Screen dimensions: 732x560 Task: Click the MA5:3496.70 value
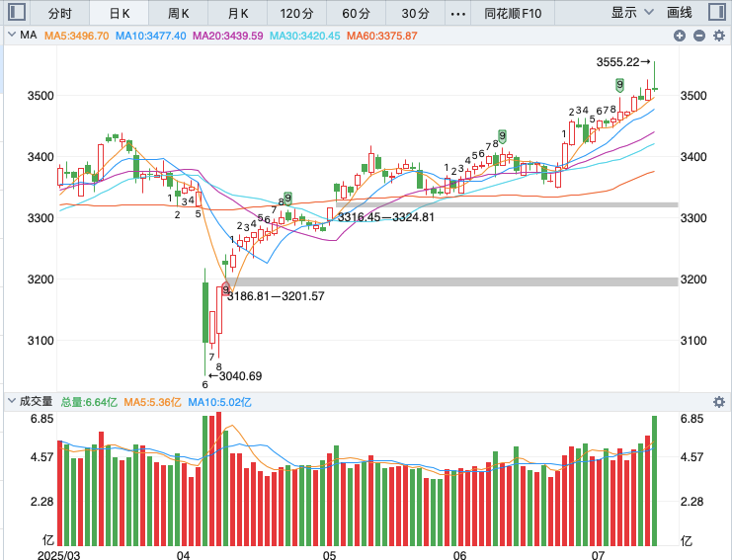click(x=77, y=36)
